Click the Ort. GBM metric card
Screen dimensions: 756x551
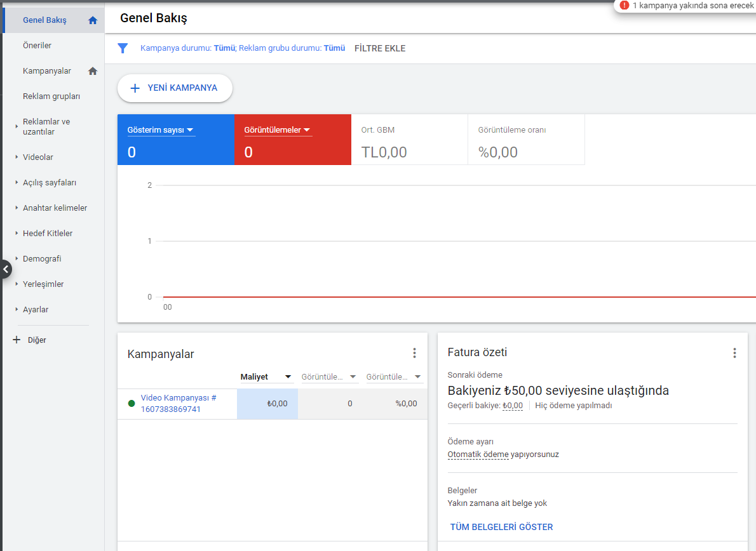pyautogui.click(x=409, y=140)
